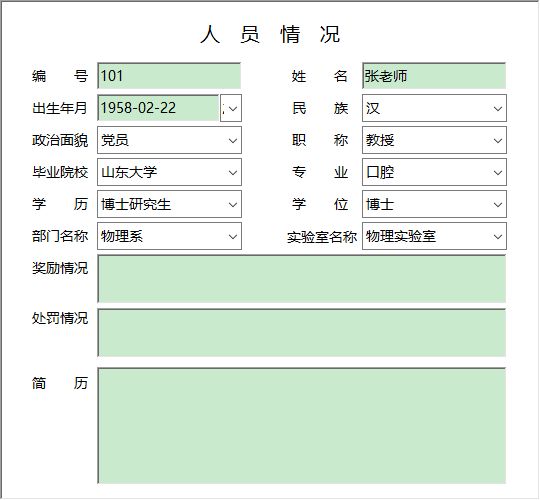The image size is (540, 500).
Task: Expand the 职称 dropdown arrow
Action: [498, 140]
